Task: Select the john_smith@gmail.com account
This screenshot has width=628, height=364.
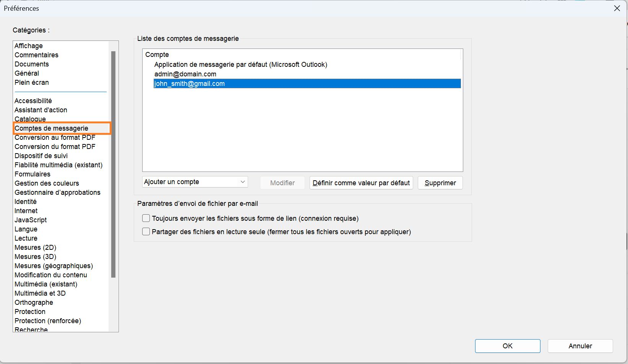Action: pos(190,84)
